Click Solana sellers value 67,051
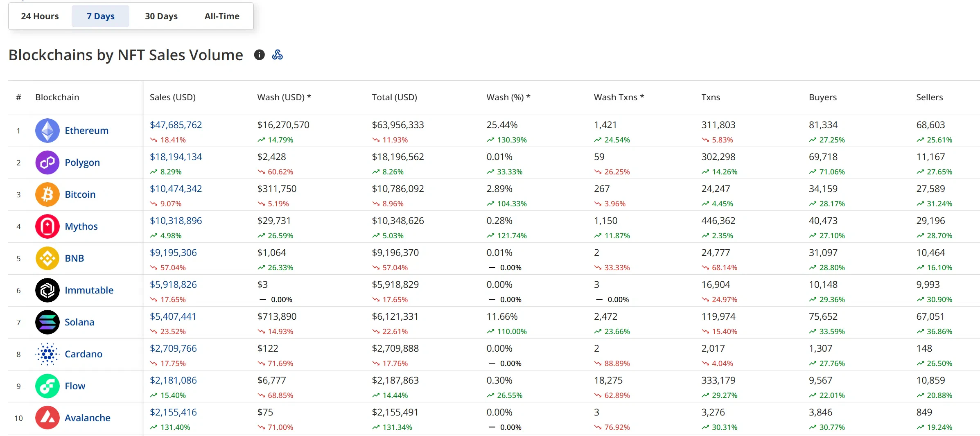The image size is (980, 436). 930,316
